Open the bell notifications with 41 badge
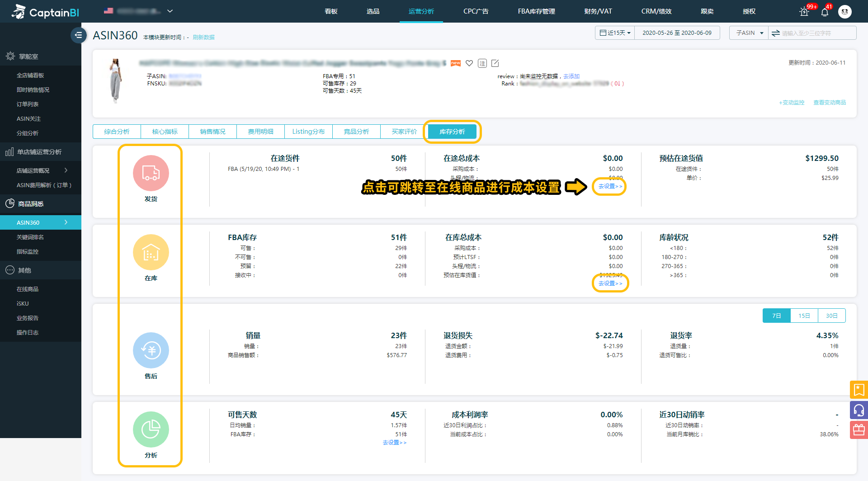 pyautogui.click(x=825, y=12)
